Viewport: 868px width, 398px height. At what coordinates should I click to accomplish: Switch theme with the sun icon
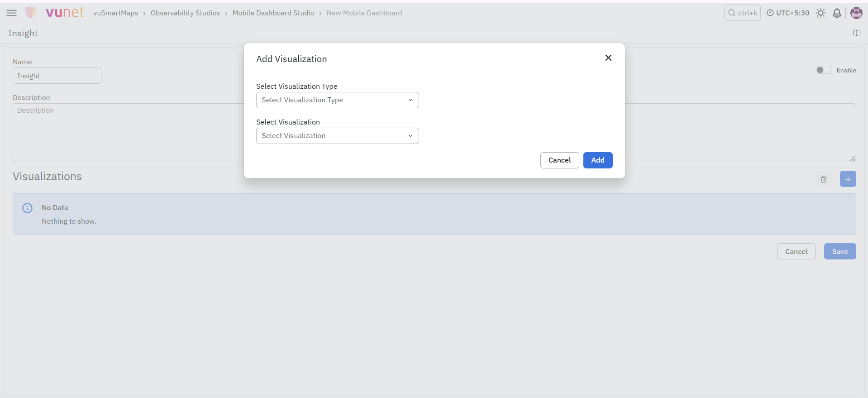pyautogui.click(x=820, y=13)
